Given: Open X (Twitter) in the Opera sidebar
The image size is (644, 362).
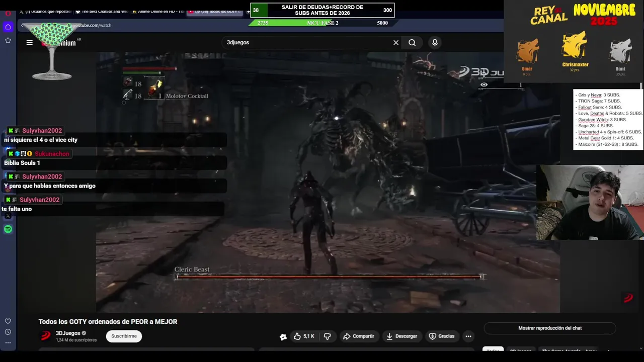Looking at the screenshot, I should click(8, 216).
